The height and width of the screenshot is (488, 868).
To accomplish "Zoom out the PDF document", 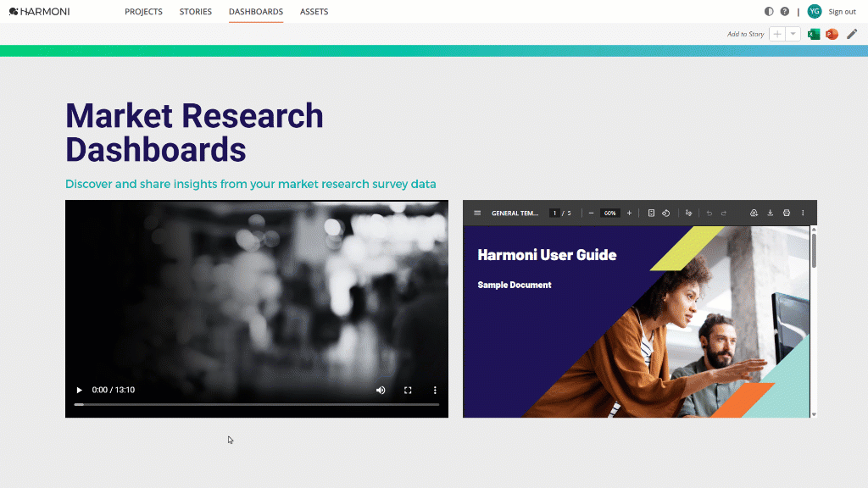I will coord(591,213).
